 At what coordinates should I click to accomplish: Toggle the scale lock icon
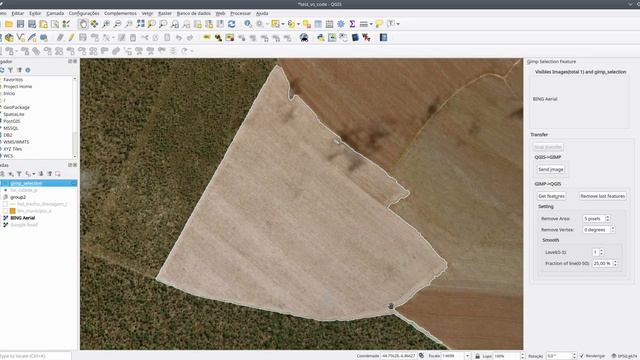coord(477,356)
